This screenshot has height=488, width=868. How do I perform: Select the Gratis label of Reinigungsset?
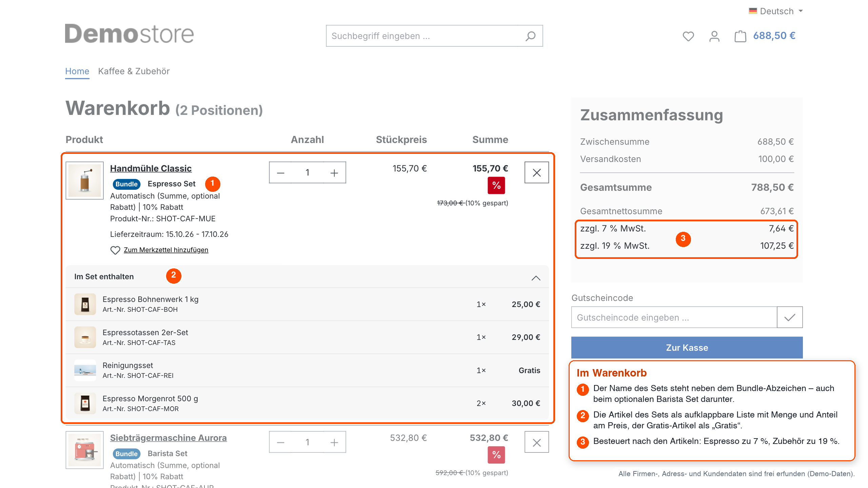tap(529, 370)
